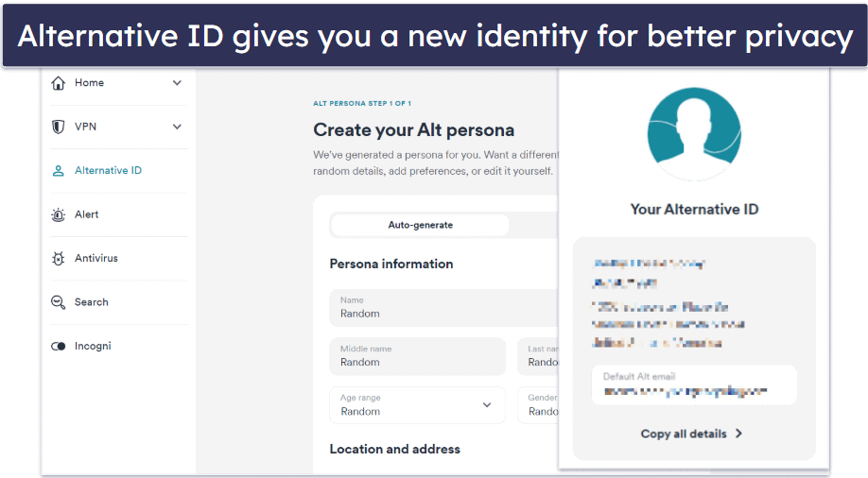Click the Incogni toggle icon
The image size is (868, 478).
(58, 347)
